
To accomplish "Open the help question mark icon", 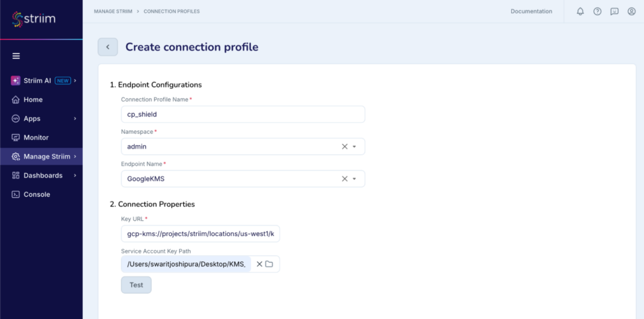I will (x=598, y=11).
